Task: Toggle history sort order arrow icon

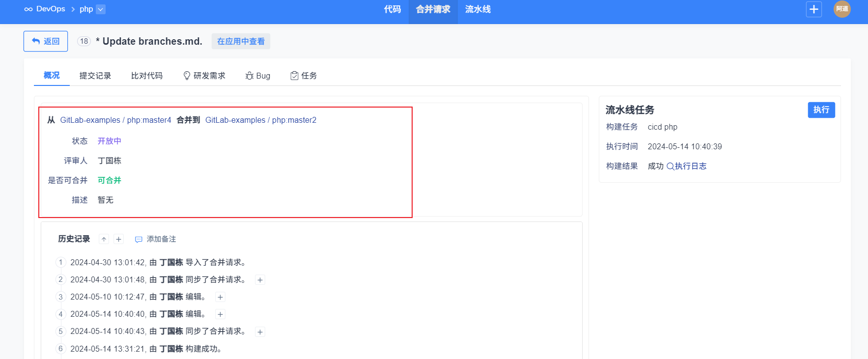Action: click(x=104, y=239)
